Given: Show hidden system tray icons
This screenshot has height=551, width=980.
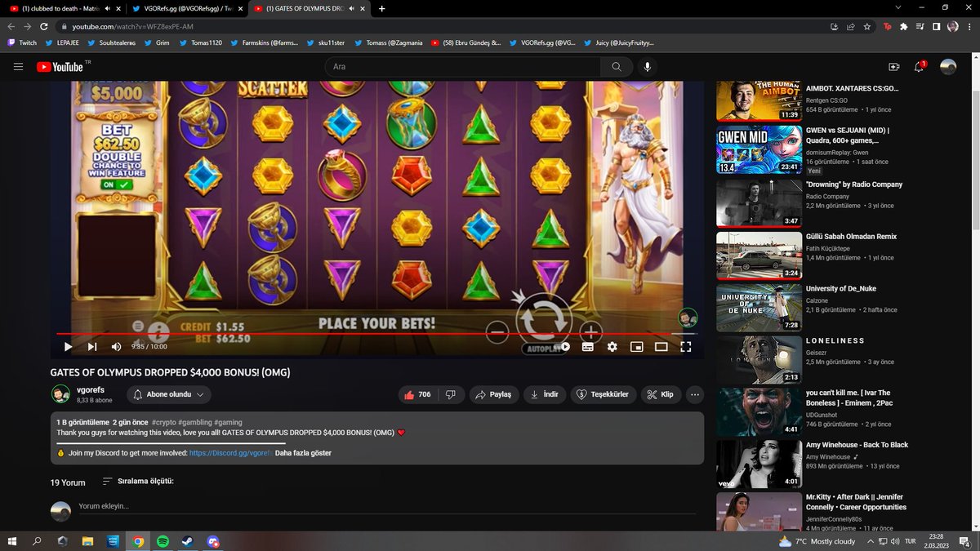Looking at the screenshot, I should pos(871,541).
